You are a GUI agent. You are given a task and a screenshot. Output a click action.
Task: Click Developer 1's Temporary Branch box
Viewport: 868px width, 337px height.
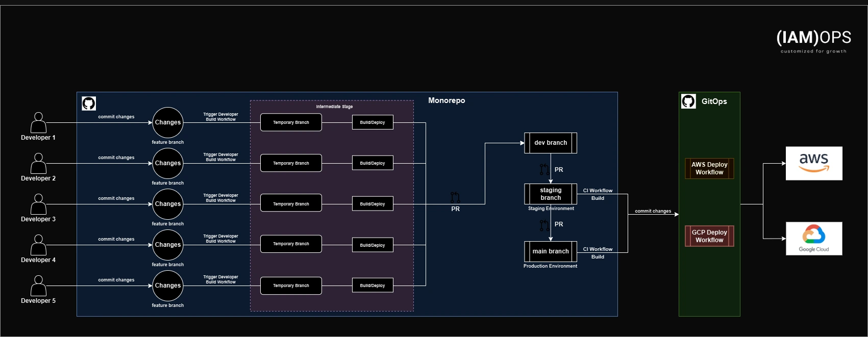[x=291, y=122]
